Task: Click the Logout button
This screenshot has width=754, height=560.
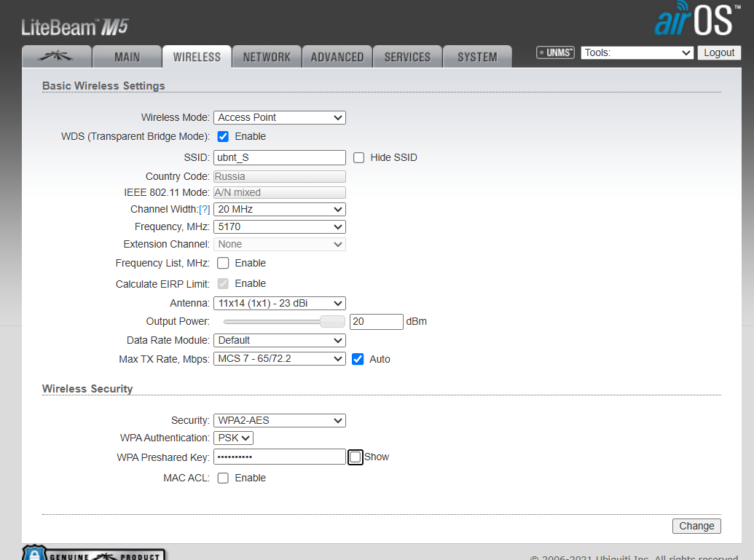Action: [x=719, y=52]
